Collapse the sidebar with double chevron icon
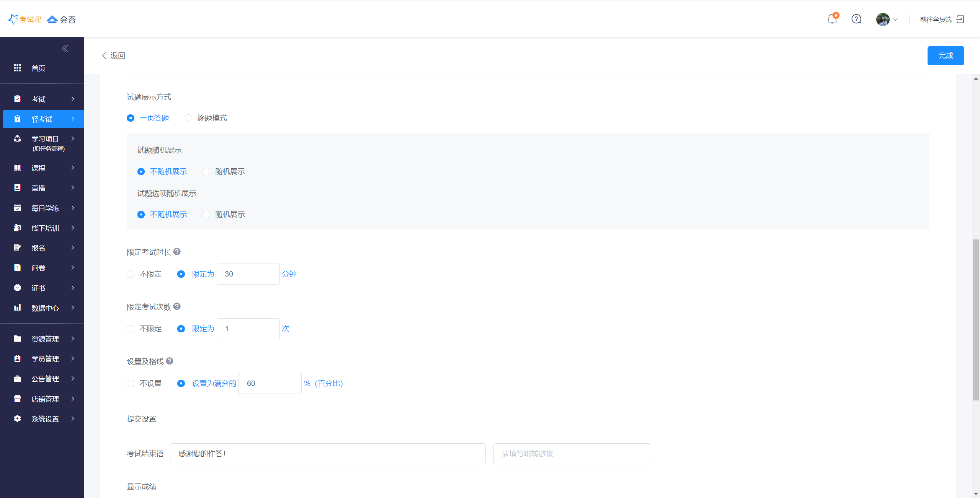 point(65,48)
